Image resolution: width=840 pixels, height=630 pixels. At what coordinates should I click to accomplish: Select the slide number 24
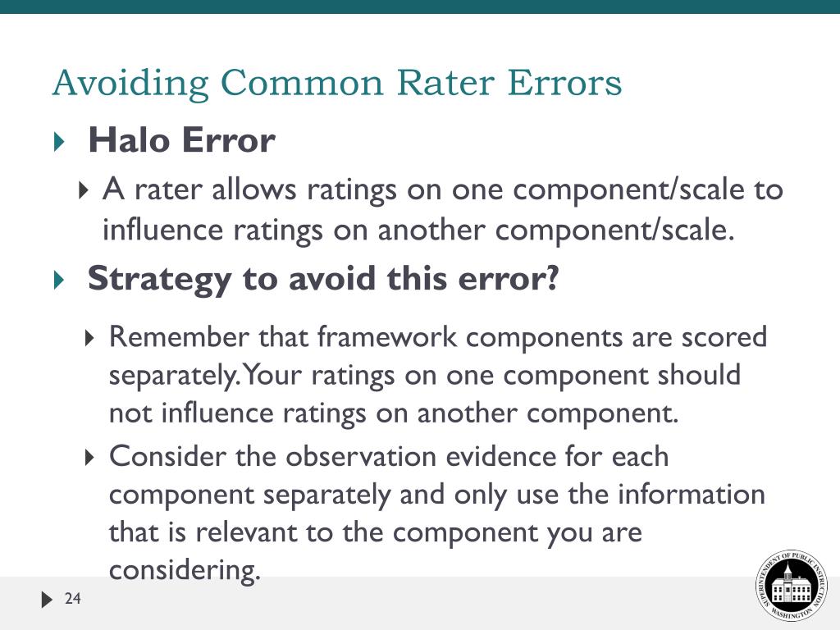coord(73,599)
